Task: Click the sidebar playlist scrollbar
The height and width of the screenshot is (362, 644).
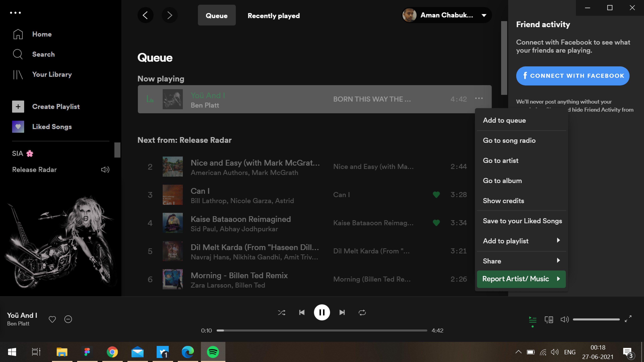Action: click(117, 150)
